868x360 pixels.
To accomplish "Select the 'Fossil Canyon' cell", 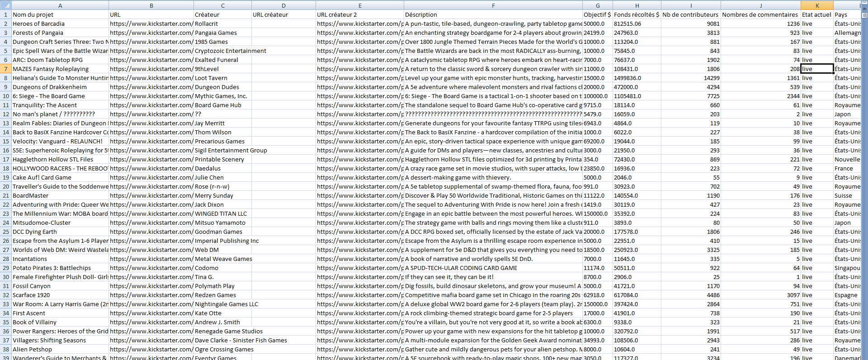I will (60, 286).
